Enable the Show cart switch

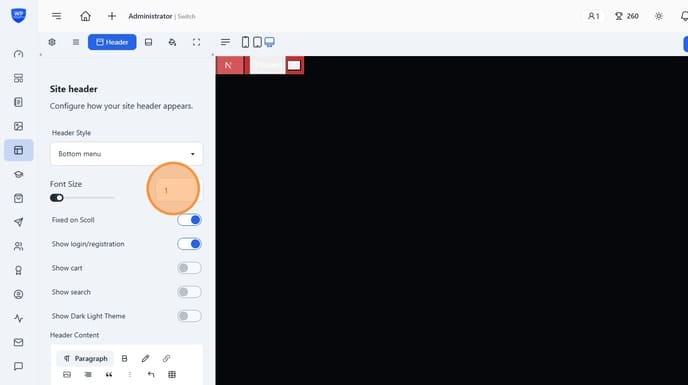pos(190,268)
